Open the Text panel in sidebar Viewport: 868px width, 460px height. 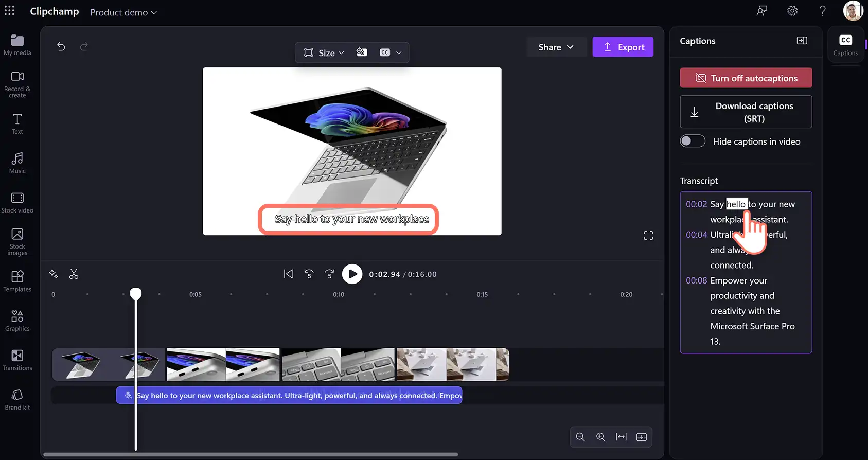[x=17, y=124]
